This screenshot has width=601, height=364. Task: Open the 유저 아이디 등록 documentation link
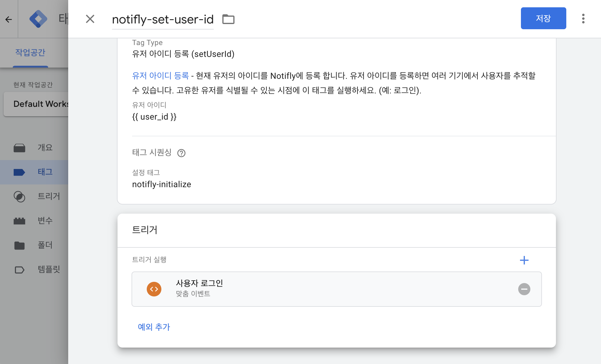point(160,75)
